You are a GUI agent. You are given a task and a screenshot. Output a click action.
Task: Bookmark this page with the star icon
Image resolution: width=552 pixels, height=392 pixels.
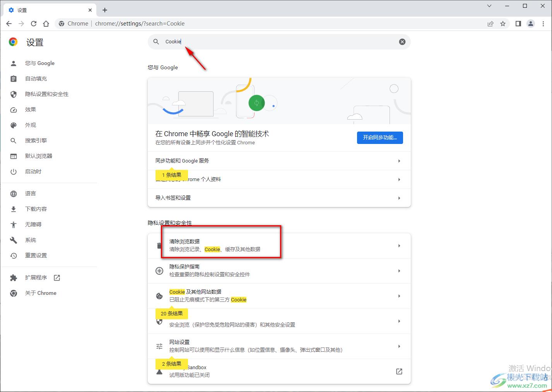point(503,24)
